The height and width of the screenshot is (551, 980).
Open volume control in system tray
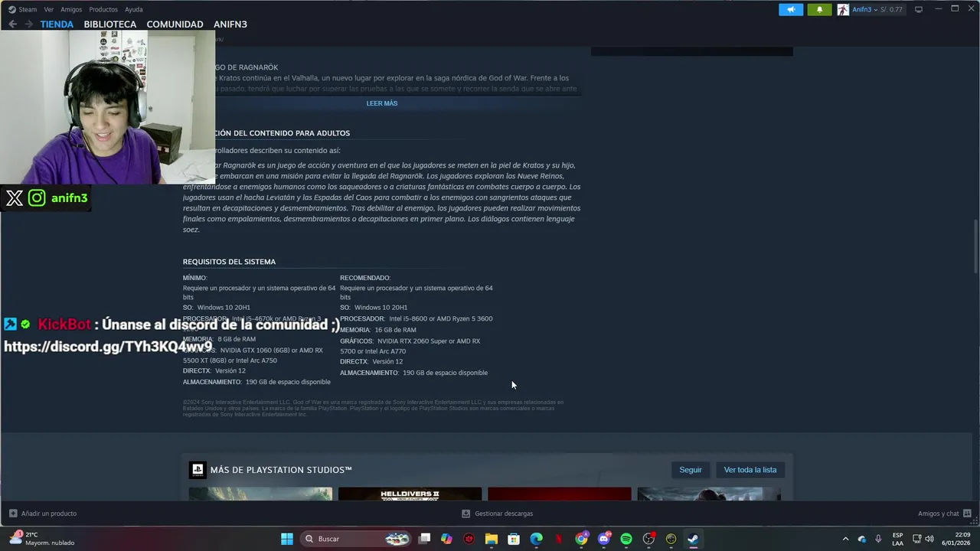coord(929,539)
